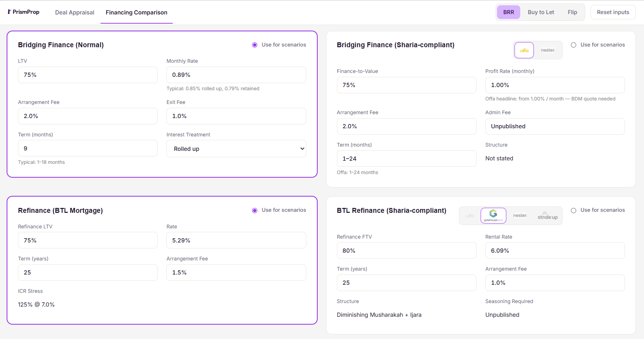Open the Financing Comparison tab
Viewport: 644px width, 339px height.
(x=136, y=12)
